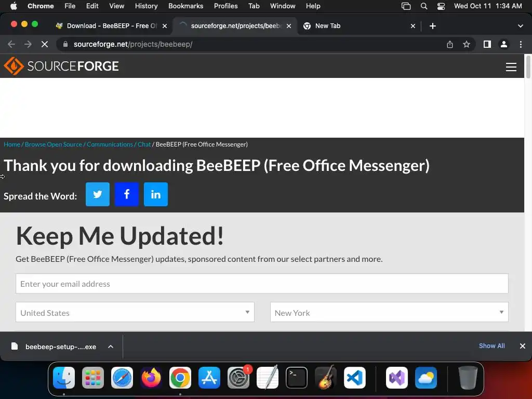Go back in Chrome
Image resolution: width=532 pixels, height=399 pixels.
point(11,44)
